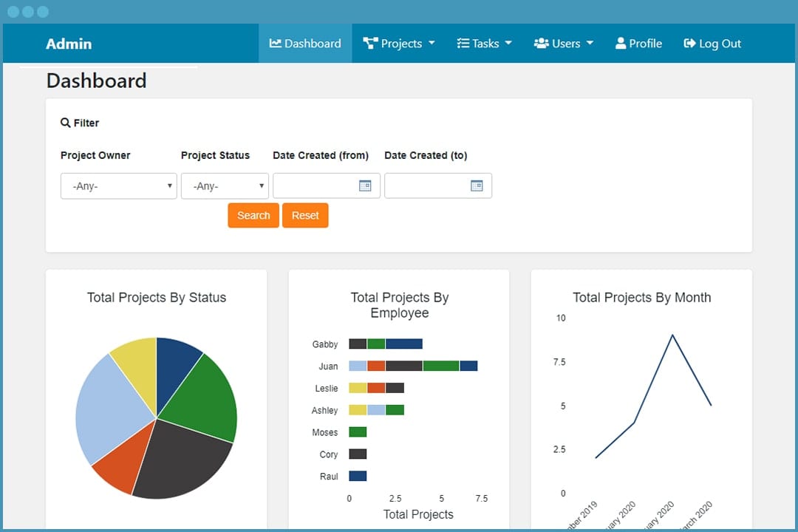This screenshot has width=798, height=532.
Task: Open the calendar picker for Date Created from
Action: 366,185
